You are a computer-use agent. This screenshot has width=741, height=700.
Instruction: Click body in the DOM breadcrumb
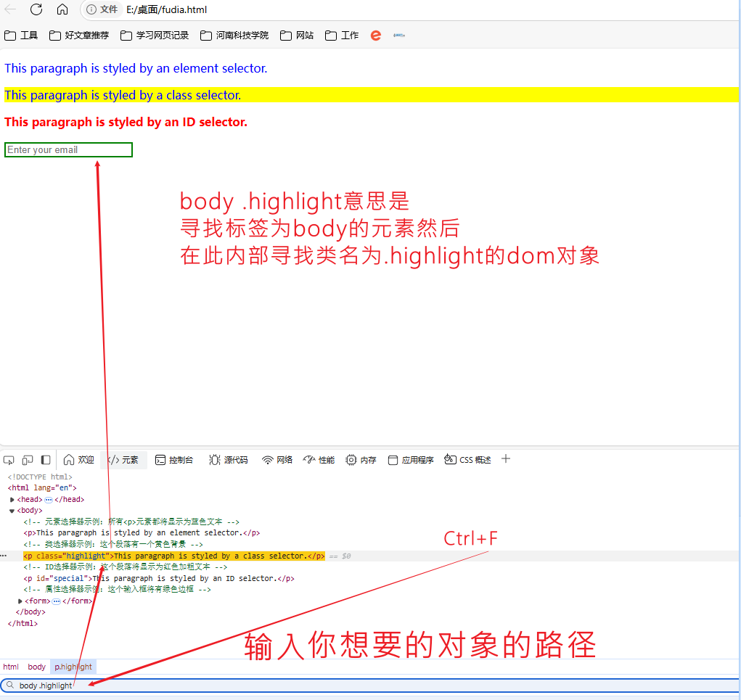37,667
